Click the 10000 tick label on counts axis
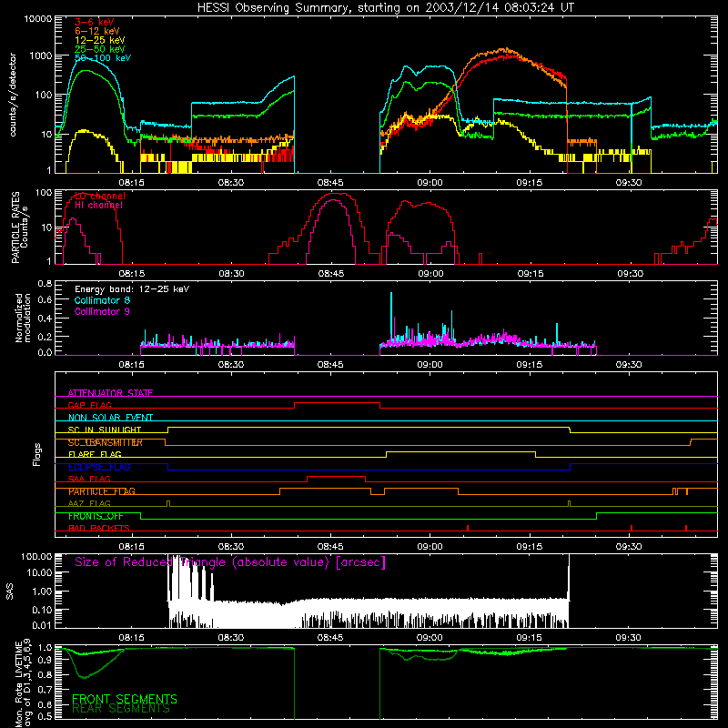Image resolution: width=728 pixels, height=728 pixels. click(38, 19)
